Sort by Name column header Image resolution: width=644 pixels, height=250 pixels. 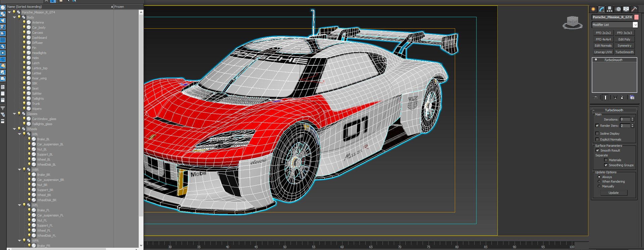(x=60, y=7)
